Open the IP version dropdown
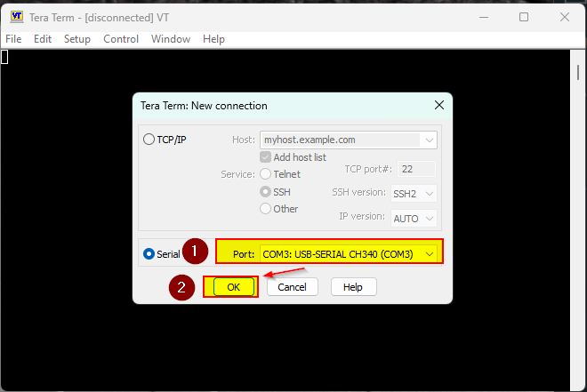 point(430,218)
